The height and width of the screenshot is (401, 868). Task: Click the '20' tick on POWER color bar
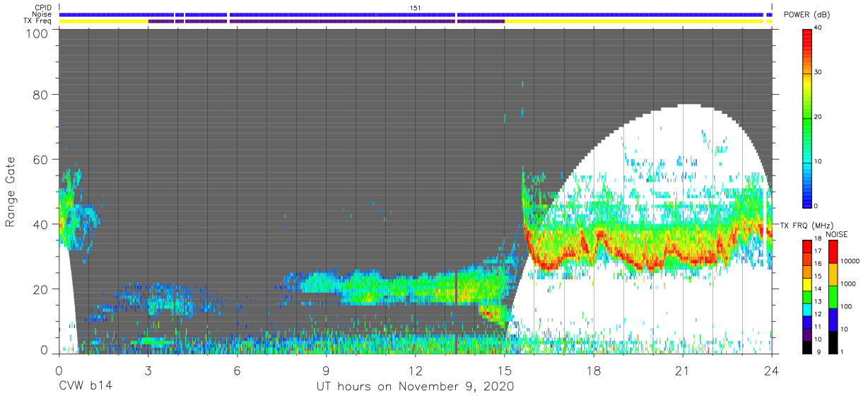coord(819,117)
